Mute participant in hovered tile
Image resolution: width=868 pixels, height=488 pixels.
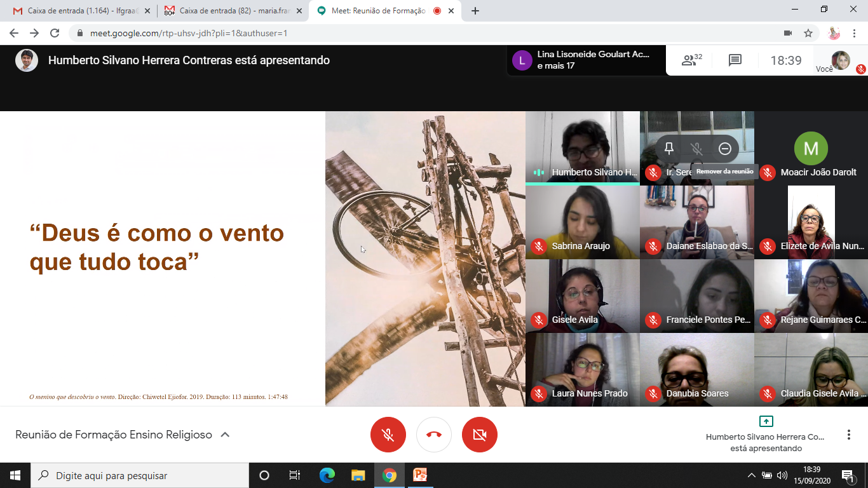click(696, 149)
